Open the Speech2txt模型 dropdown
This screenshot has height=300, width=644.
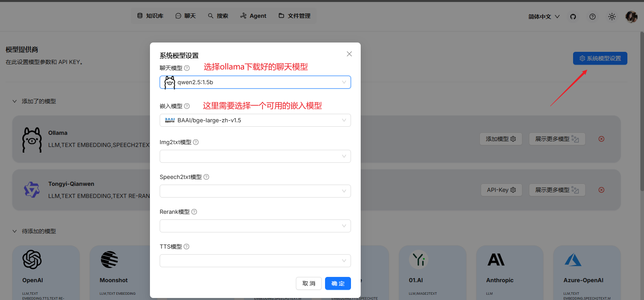click(x=255, y=191)
